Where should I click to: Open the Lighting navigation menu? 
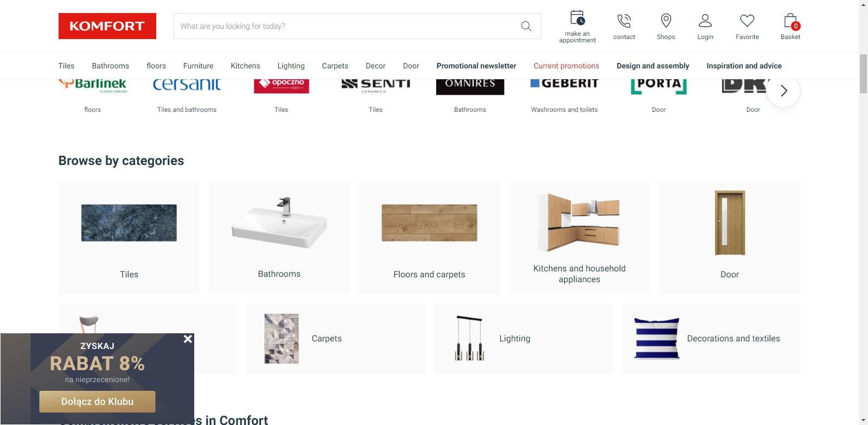[291, 66]
